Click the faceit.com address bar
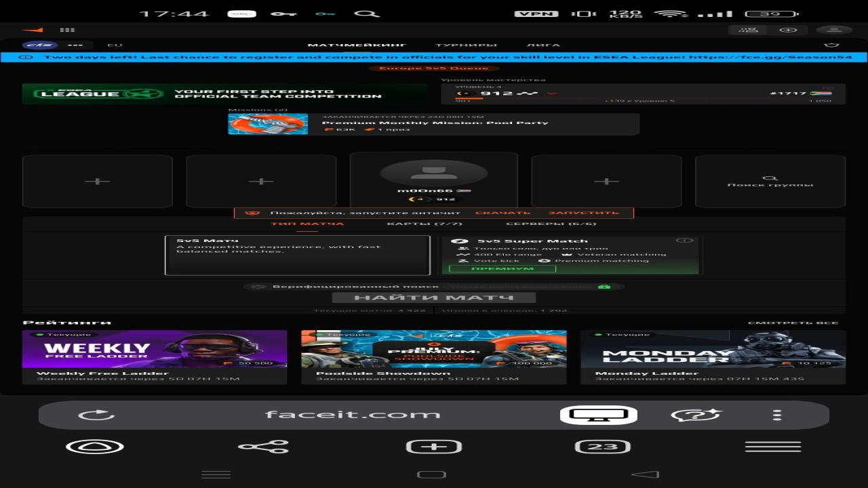Image resolution: width=868 pixels, height=488 pixels. point(353,415)
